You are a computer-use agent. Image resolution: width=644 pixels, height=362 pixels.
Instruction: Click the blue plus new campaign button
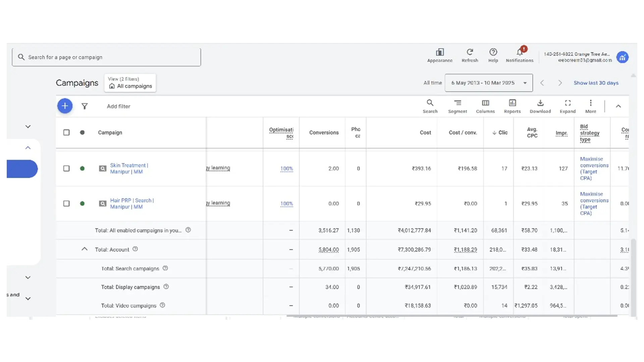(65, 106)
